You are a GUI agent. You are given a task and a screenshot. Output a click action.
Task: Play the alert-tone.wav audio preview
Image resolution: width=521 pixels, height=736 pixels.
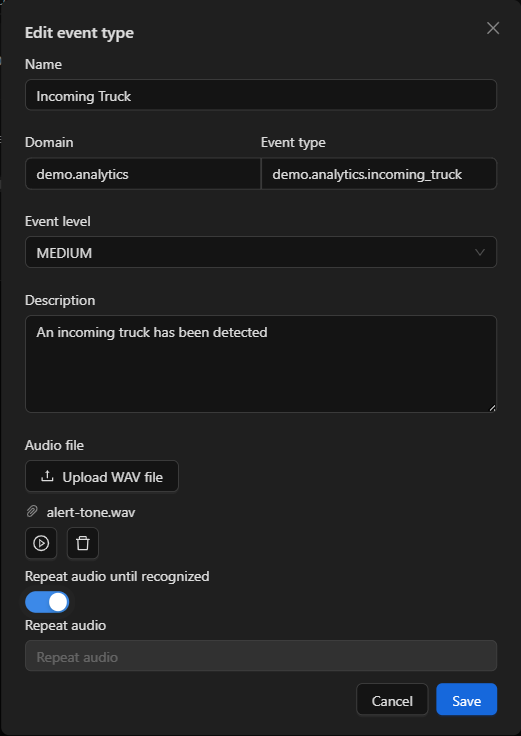tap(41, 543)
